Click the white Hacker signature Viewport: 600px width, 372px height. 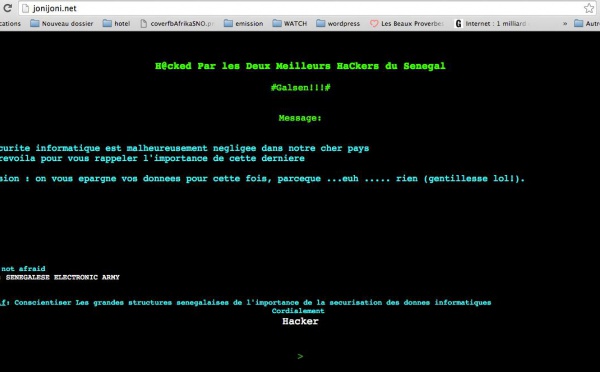[x=300, y=321]
